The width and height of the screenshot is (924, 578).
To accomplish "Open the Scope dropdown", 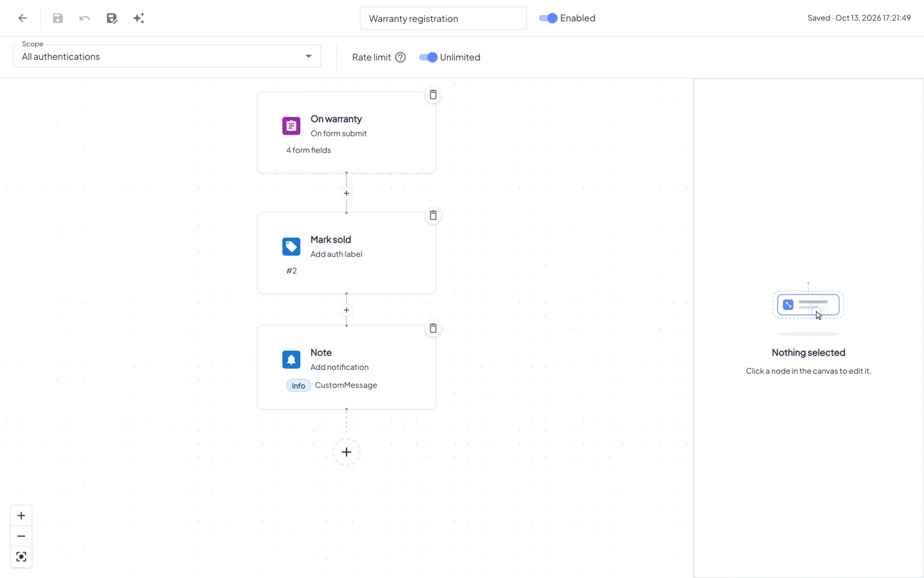I will point(167,56).
